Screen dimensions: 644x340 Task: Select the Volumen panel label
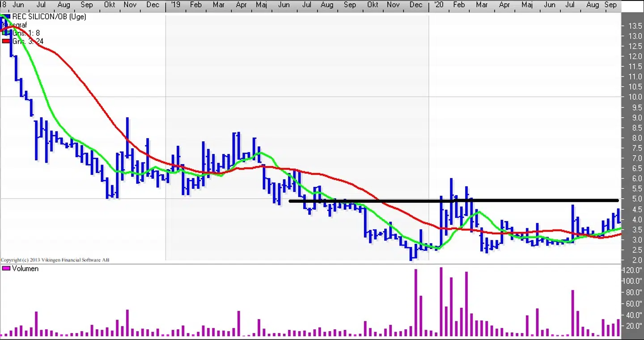25,268
